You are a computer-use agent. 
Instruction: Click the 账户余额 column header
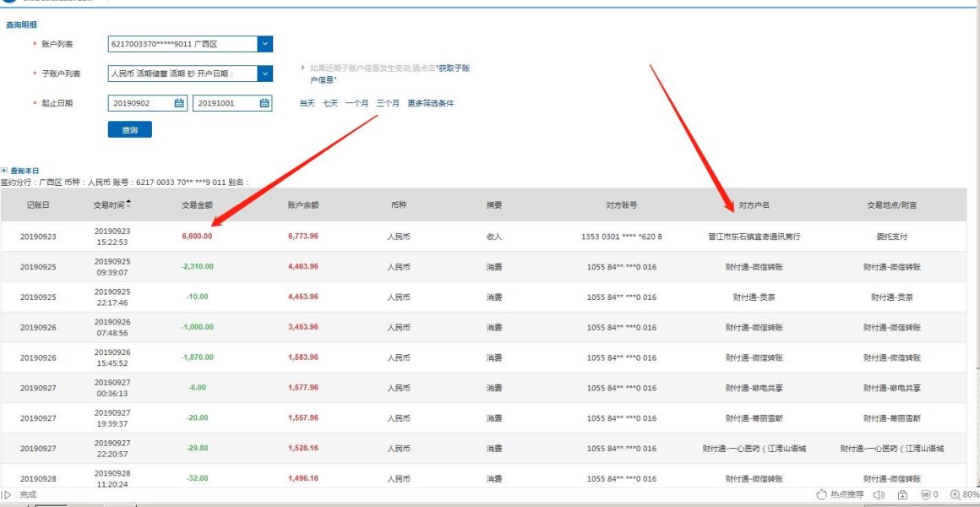click(303, 205)
